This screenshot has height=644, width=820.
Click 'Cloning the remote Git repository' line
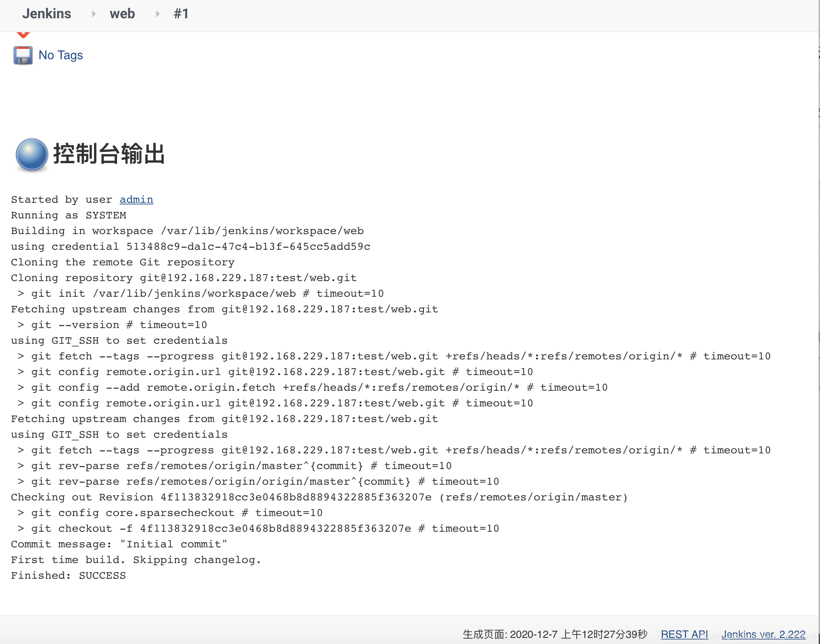(123, 262)
